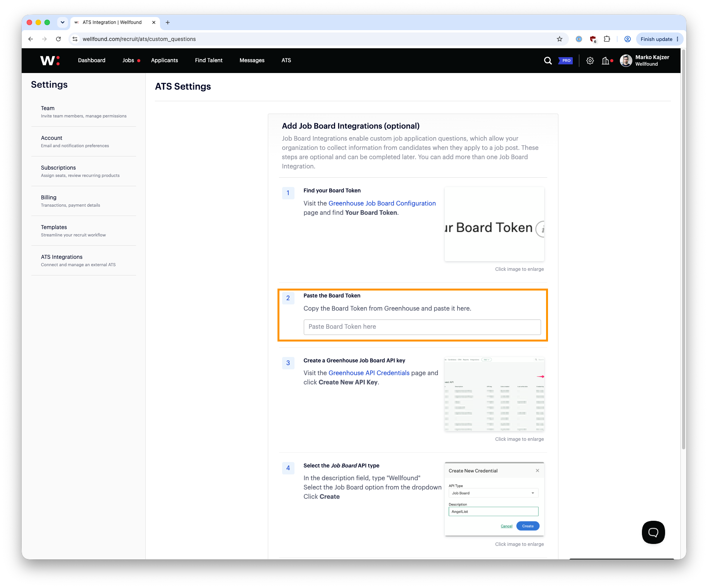This screenshot has width=708, height=588.
Task: Select ATS Integrations in sidebar
Action: (x=83, y=260)
